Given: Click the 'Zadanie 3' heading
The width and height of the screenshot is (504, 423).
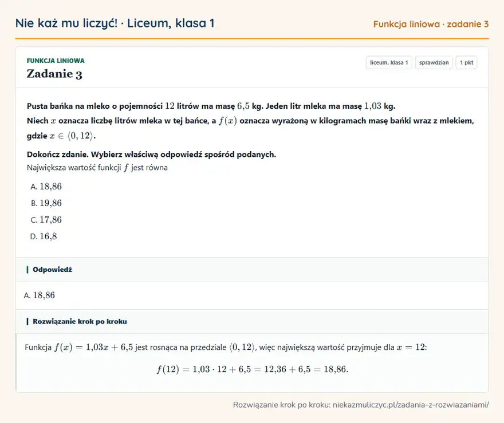Looking at the screenshot, I should pyautogui.click(x=54, y=74).
